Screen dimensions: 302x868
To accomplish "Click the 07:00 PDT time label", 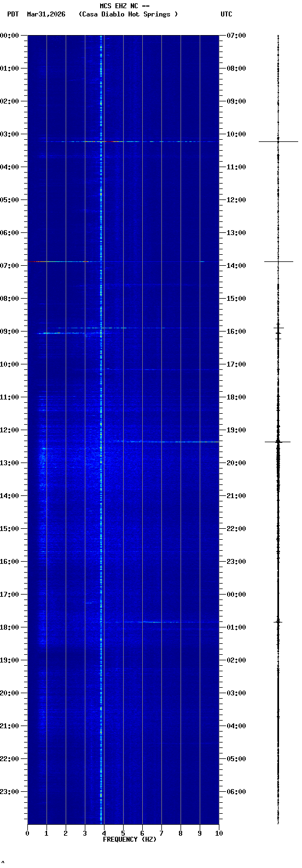I will (9, 266).
